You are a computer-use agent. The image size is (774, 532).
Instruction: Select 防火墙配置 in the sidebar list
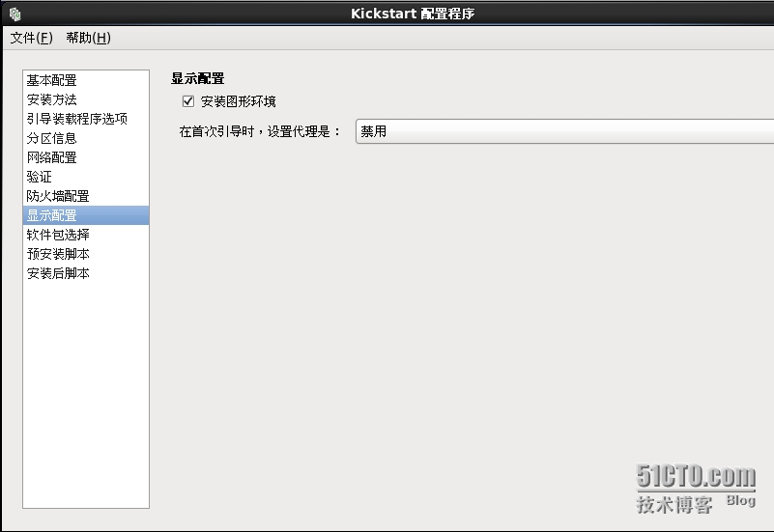click(86, 196)
